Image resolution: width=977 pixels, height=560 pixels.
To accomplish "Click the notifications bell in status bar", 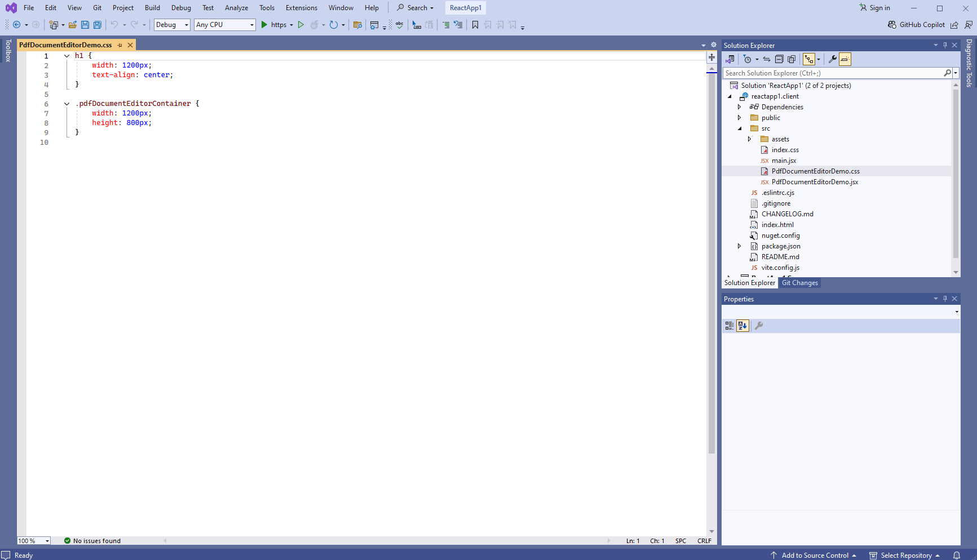I will [x=957, y=555].
